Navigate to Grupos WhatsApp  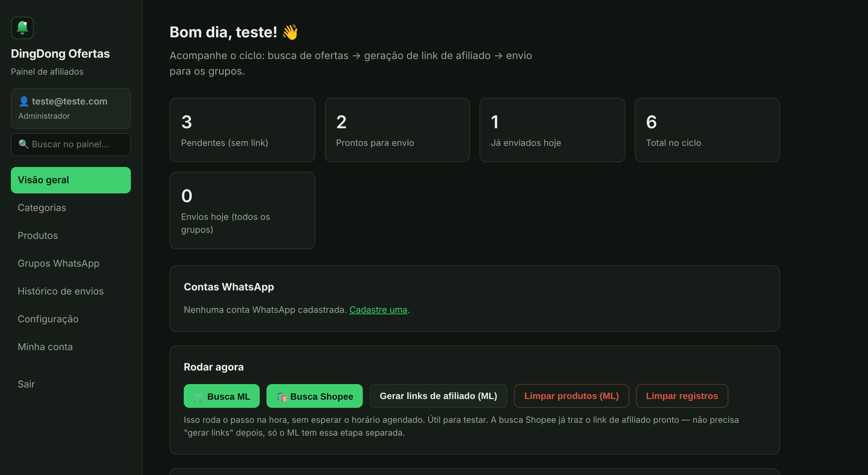71,263
